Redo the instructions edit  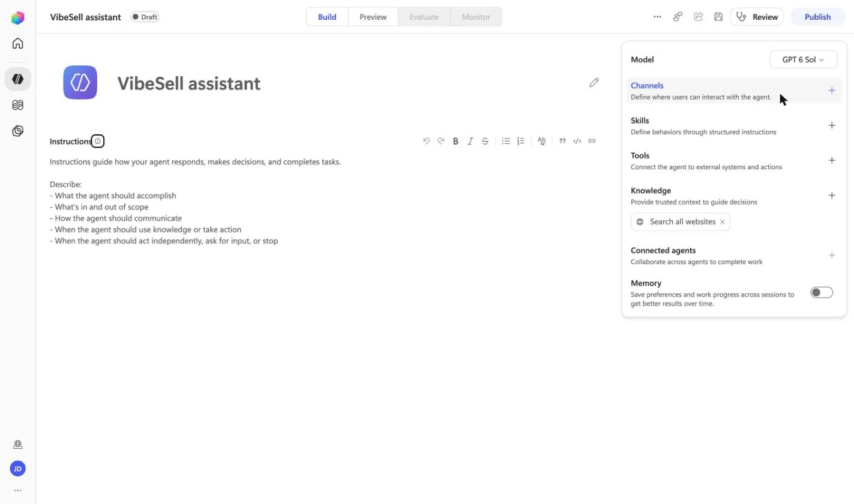click(x=441, y=141)
